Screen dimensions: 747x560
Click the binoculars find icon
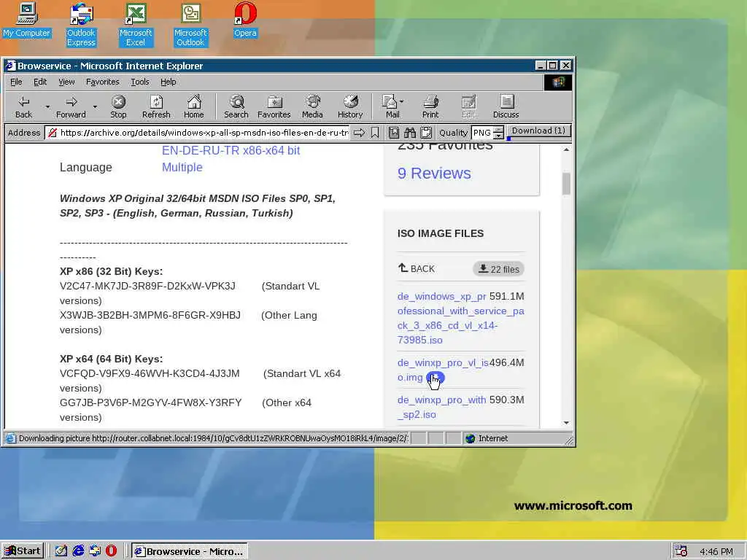pos(410,133)
